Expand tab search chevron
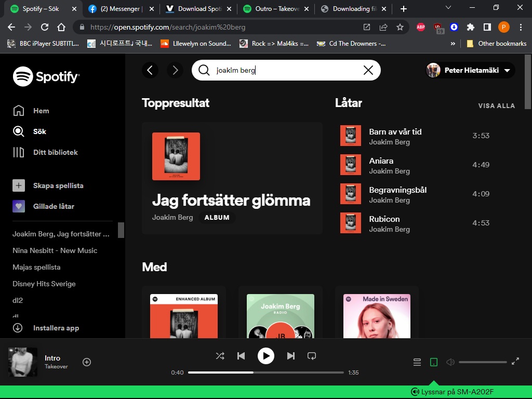The height and width of the screenshot is (399, 532). [448, 7]
